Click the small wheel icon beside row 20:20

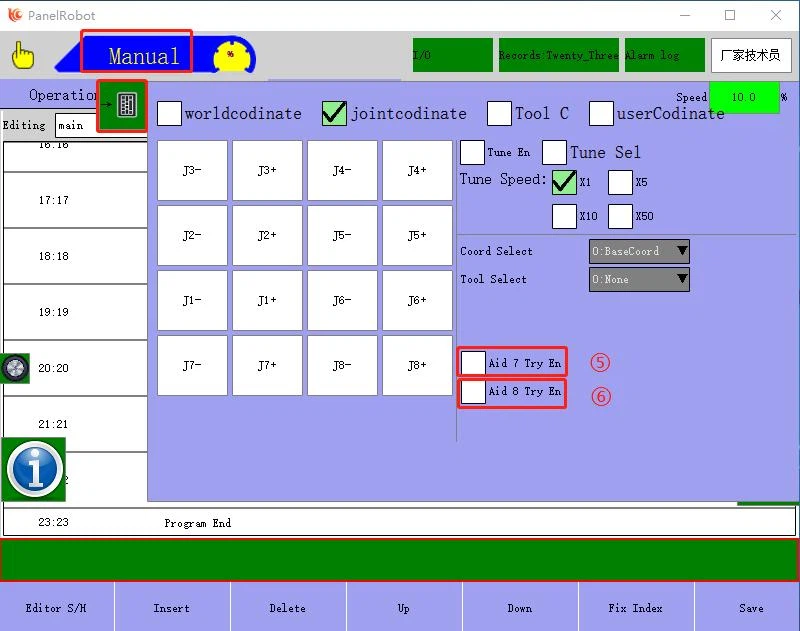click(x=15, y=368)
